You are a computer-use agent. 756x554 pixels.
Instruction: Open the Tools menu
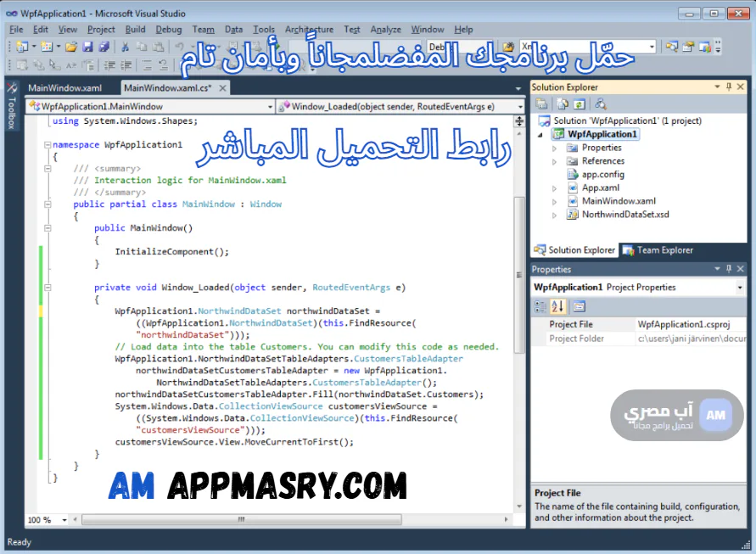tap(264, 30)
